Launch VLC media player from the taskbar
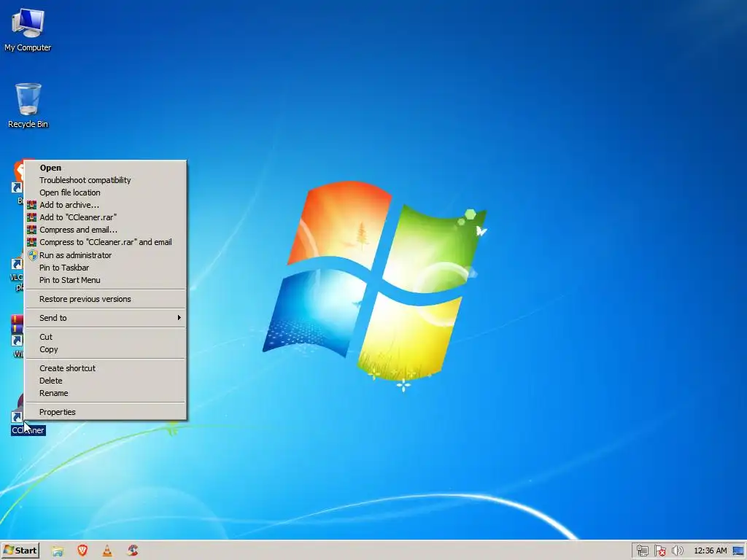 point(107,551)
